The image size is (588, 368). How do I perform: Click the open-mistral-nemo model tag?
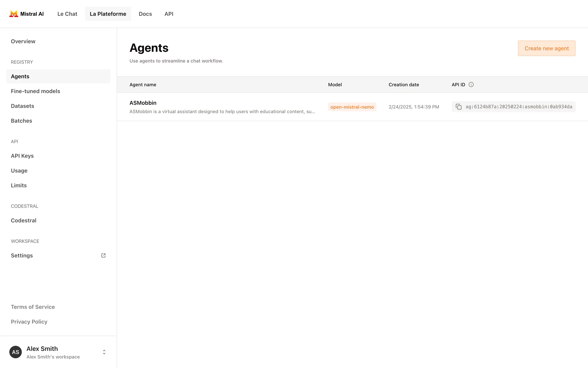[352, 107]
